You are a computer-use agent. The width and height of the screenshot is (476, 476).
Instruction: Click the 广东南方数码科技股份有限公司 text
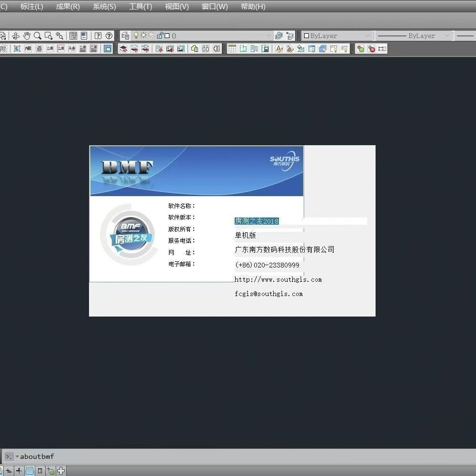(285, 249)
